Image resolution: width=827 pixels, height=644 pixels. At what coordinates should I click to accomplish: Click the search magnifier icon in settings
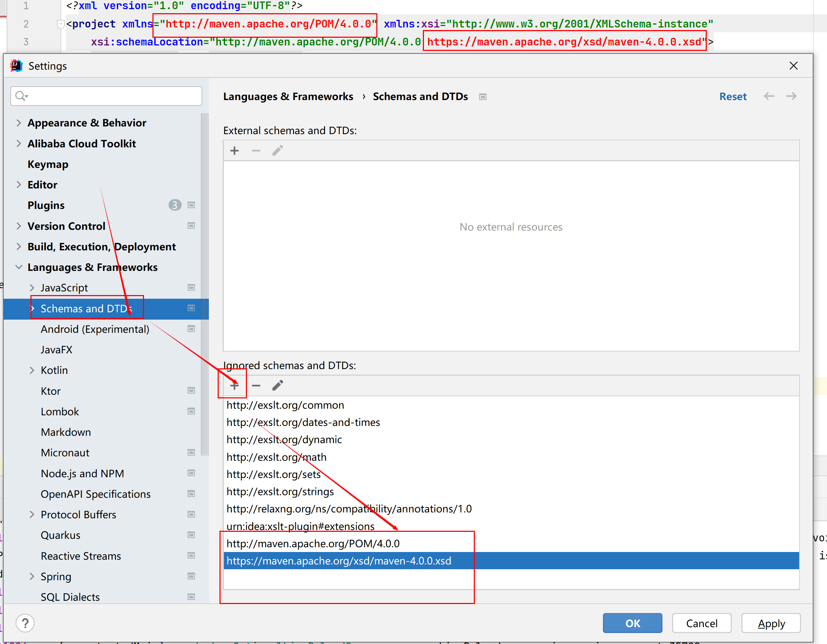tap(21, 96)
